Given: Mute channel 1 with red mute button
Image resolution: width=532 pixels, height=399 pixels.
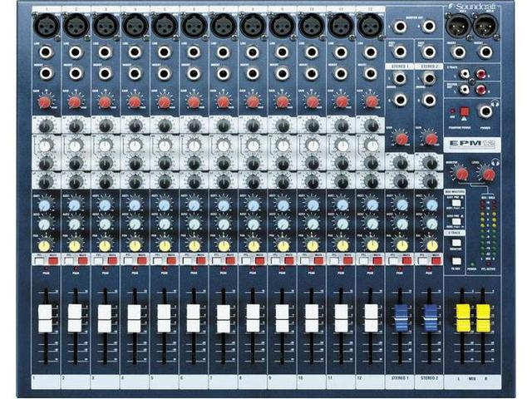Looking at the screenshot, I should tap(52, 261).
